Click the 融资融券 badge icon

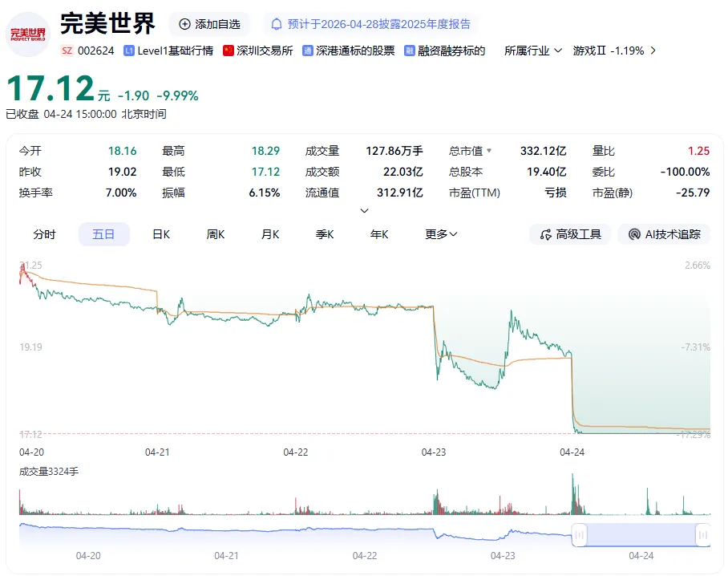pyautogui.click(x=409, y=51)
